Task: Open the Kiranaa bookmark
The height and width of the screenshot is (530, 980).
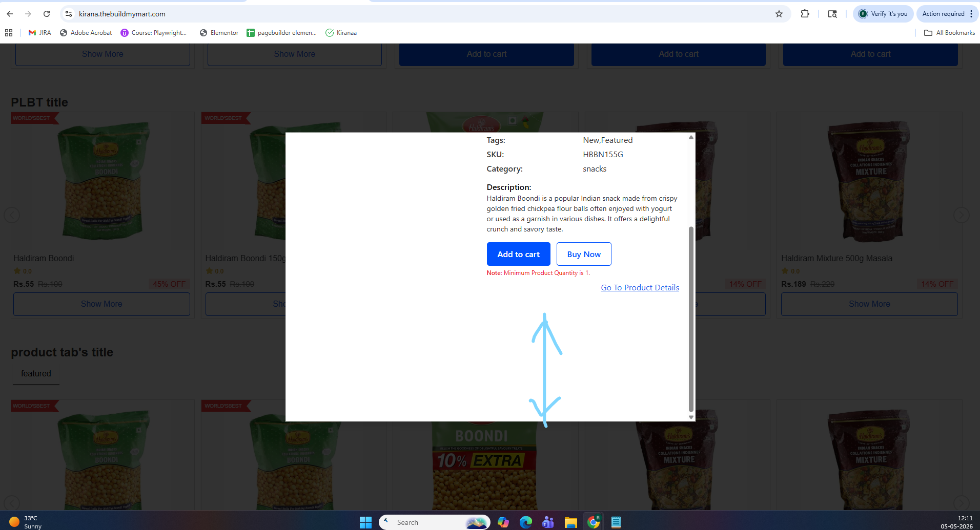Action: tap(341, 33)
